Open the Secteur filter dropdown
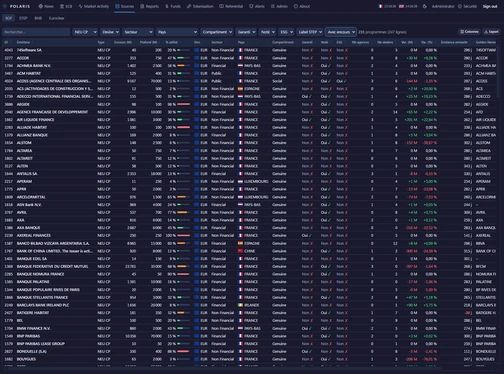Image resolution: width=504 pixels, height=374 pixels. point(138,32)
